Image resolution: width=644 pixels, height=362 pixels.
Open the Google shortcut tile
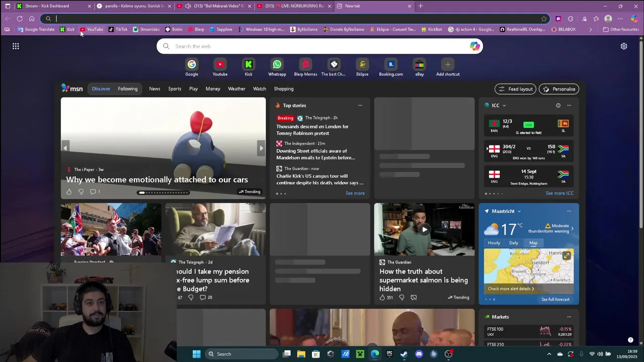tap(192, 68)
